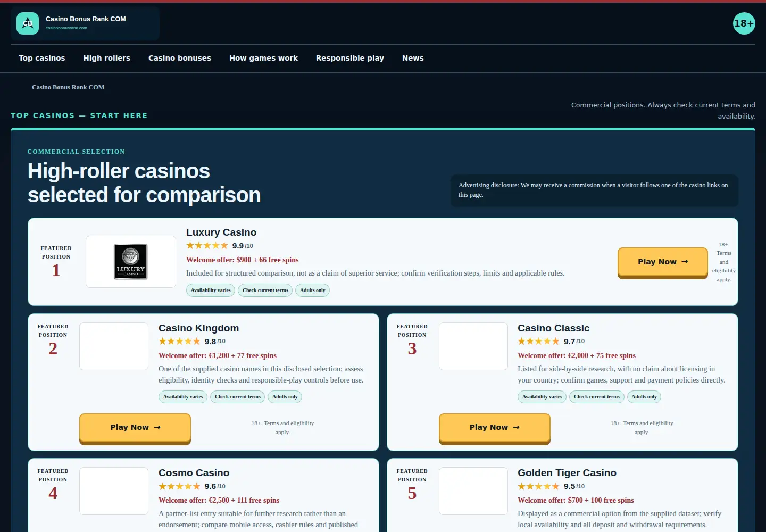Open the Casino Classic title
766x532 pixels.
click(553, 328)
